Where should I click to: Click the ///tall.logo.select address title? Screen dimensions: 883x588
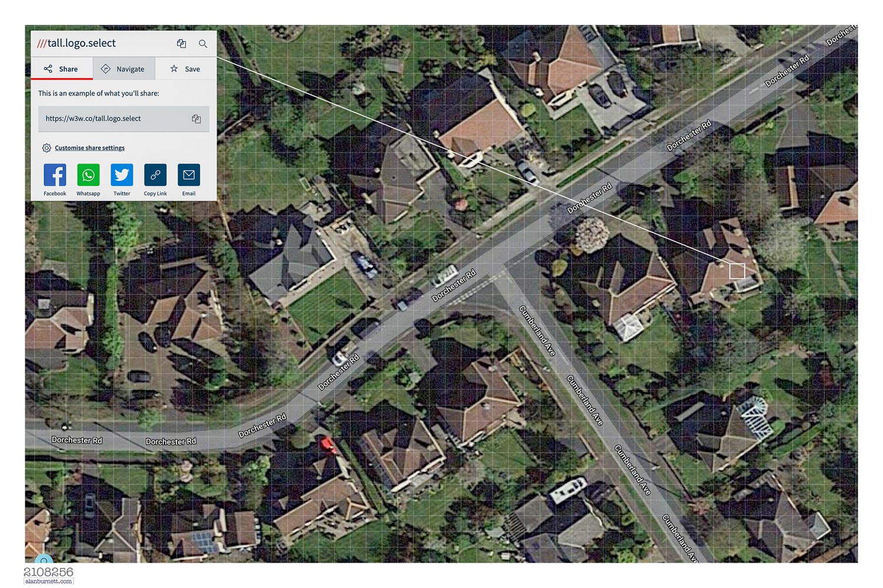pyautogui.click(x=76, y=43)
